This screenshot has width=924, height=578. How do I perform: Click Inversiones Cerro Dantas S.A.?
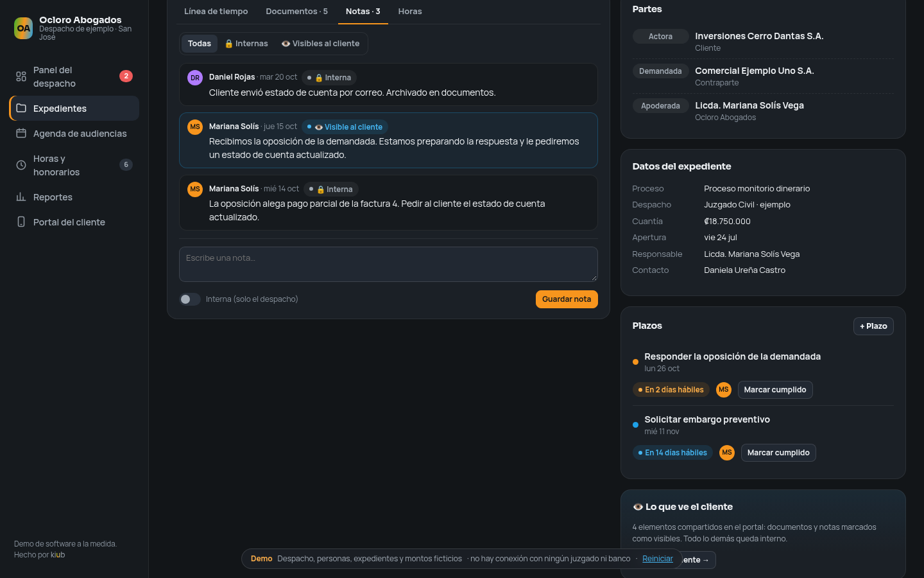(x=759, y=36)
